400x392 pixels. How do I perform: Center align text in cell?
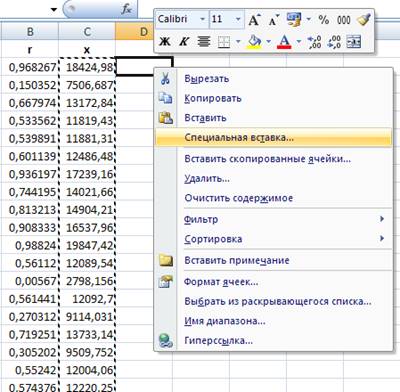click(204, 42)
